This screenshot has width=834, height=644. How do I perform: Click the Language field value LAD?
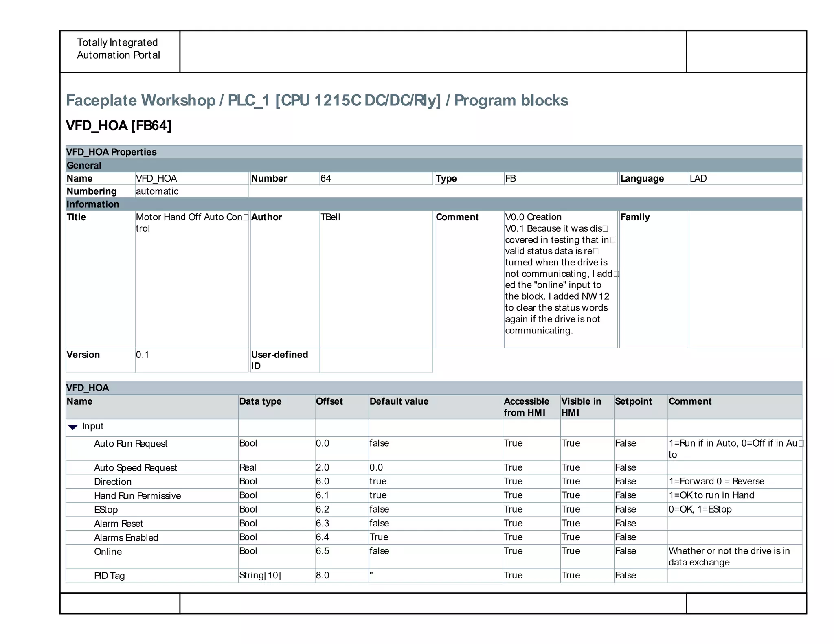[x=698, y=179]
